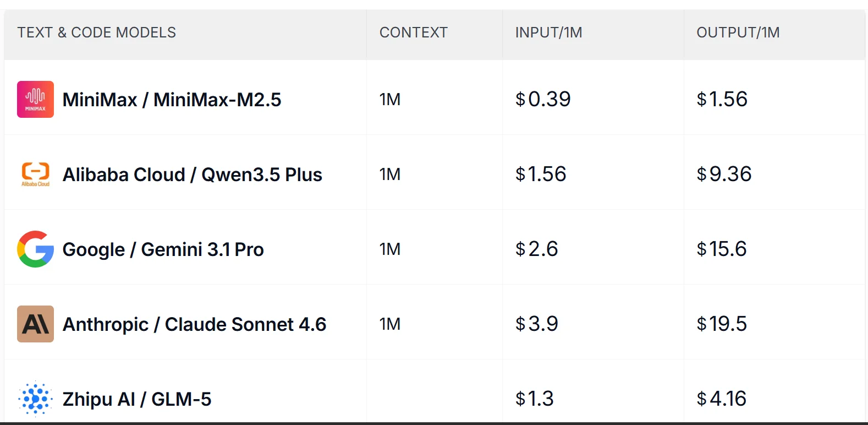Open Anthropic / Claude Sonnet 4.6 model

pos(194,324)
